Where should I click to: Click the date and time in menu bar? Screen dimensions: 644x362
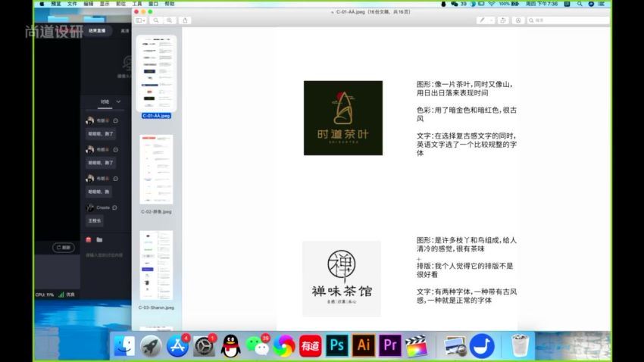[x=542, y=4]
